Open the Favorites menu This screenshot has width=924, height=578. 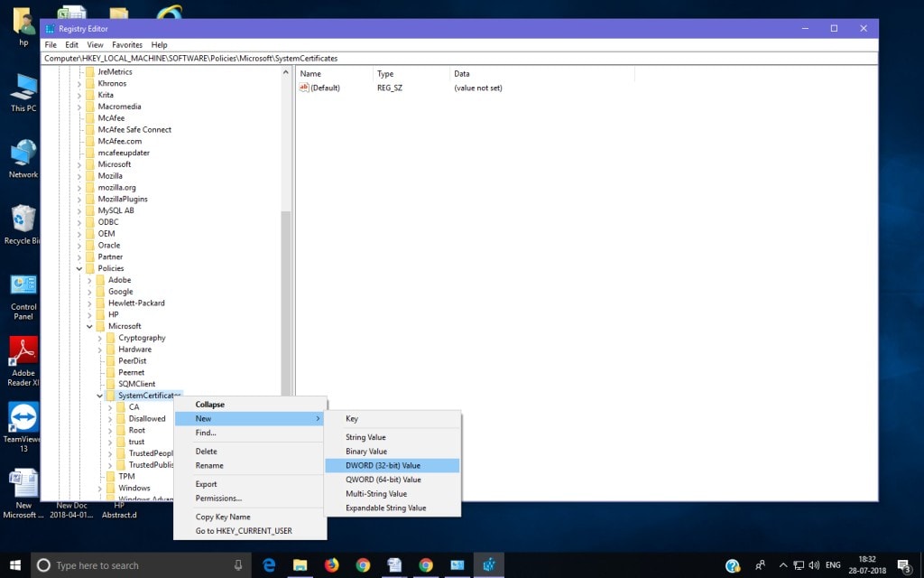pyautogui.click(x=127, y=44)
